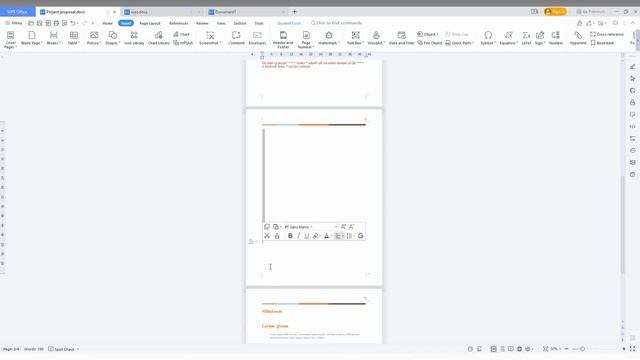Switch to the Home ribbon tab
The image size is (640, 360).
107,23
